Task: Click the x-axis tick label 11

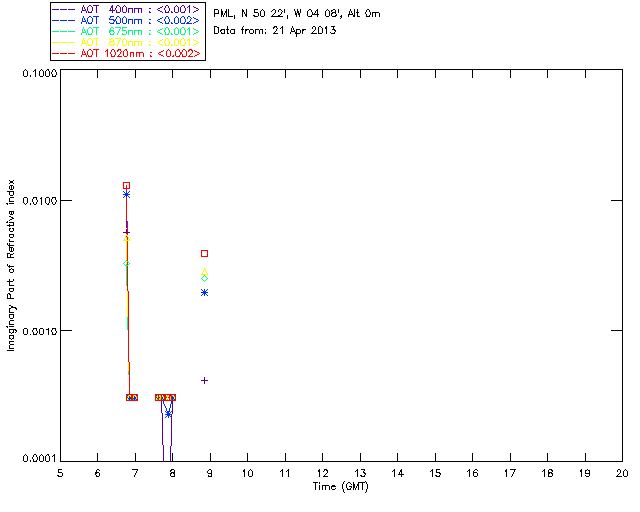Action: tap(285, 473)
